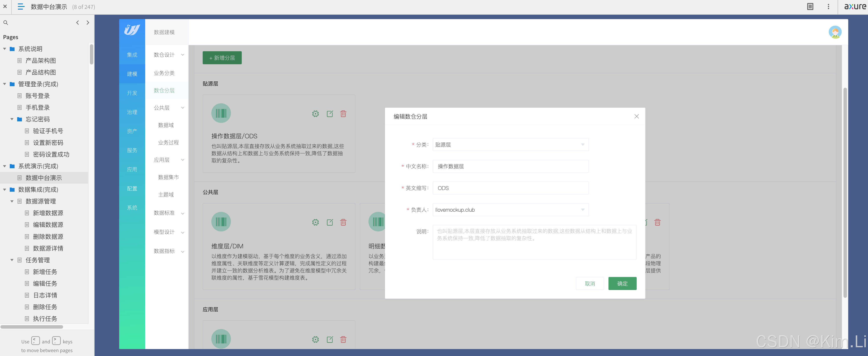Switch to 服务 in blue sidebar
This screenshot has height=356, width=868.
pos(132,150)
